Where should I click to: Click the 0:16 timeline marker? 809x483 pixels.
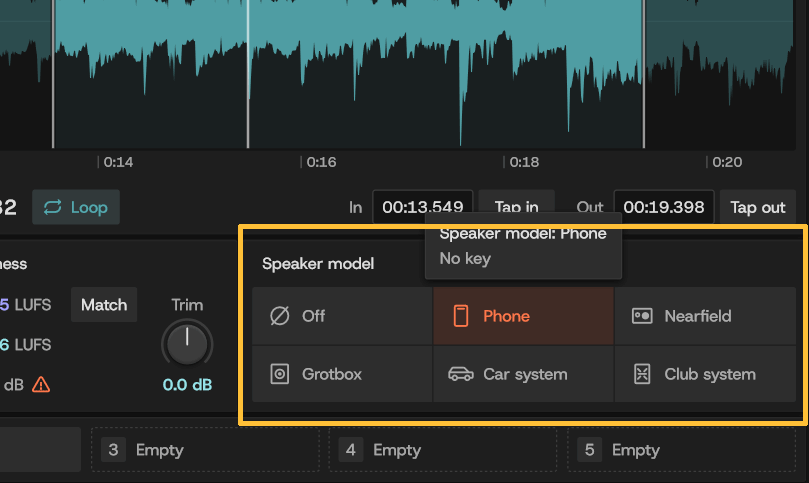pyautogui.click(x=321, y=162)
